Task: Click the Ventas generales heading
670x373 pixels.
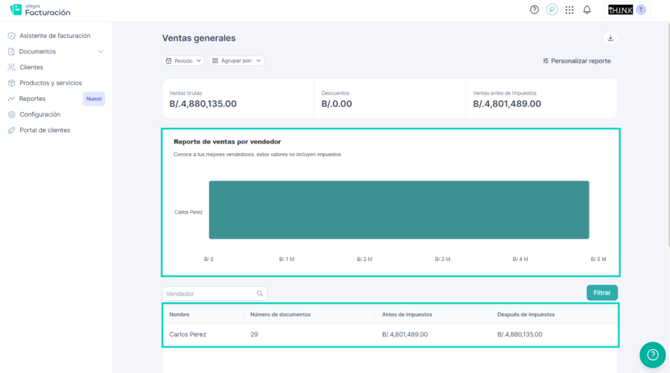Action: coord(199,38)
